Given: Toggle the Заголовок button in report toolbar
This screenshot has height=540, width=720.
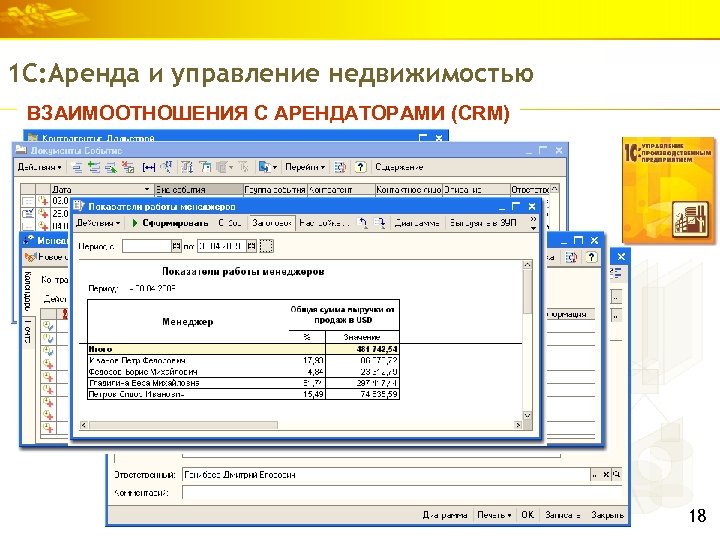Looking at the screenshot, I should click(272, 223).
